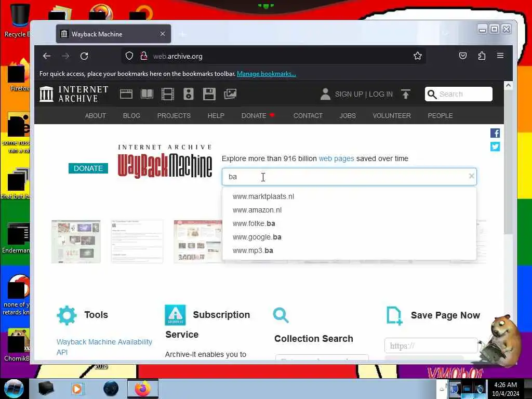Reload the current page
The width and height of the screenshot is (532, 399).
[84, 56]
